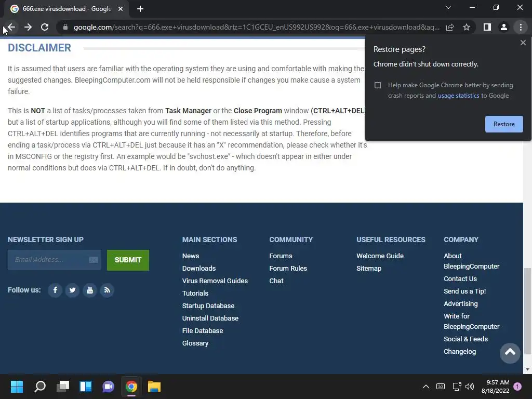Click the scrollbar down arrow
This screenshot has height=399, width=532.
tap(527, 369)
